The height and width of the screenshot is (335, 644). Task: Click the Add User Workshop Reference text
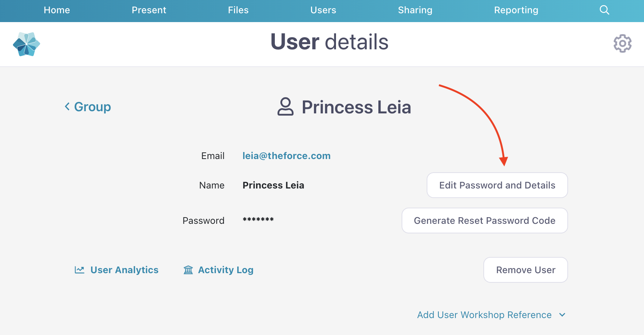click(x=484, y=315)
